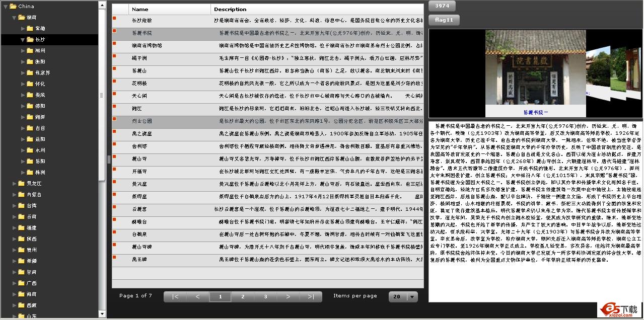Click the orange marker beside 湖南省博物馆
This screenshot has height=320, width=644.
(x=114, y=43)
